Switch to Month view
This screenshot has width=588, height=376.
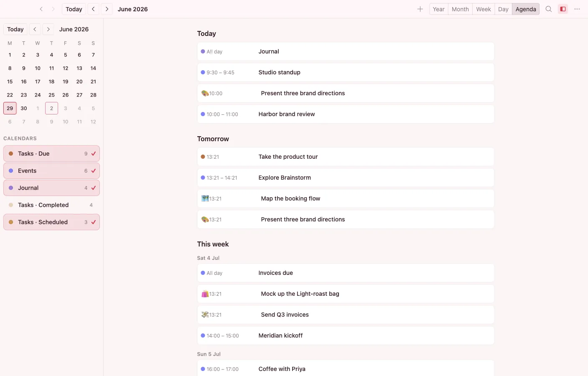coord(460,9)
